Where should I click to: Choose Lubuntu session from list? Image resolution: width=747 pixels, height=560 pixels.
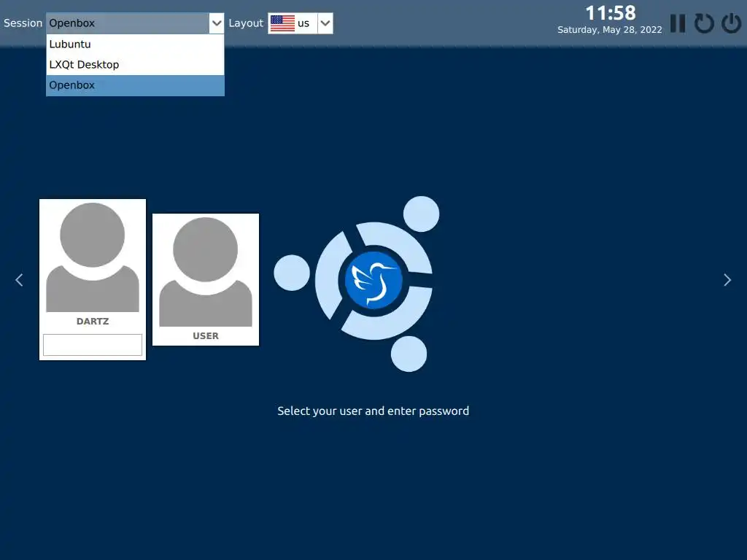click(x=135, y=44)
